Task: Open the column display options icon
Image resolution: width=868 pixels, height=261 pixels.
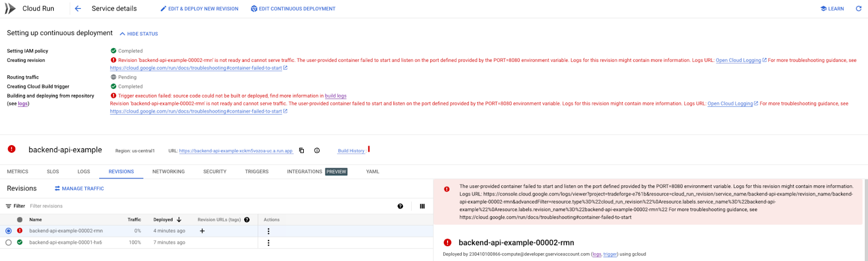Action: click(x=422, y=206)
